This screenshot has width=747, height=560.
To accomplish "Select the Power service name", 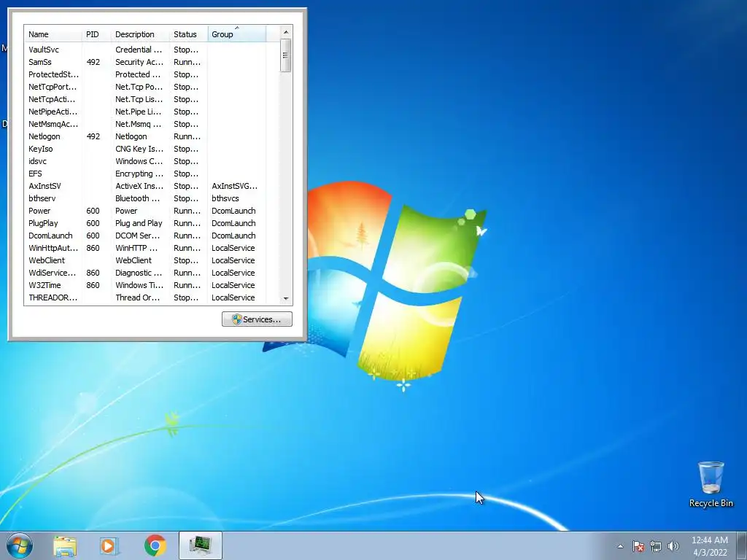I will point(39,211).
